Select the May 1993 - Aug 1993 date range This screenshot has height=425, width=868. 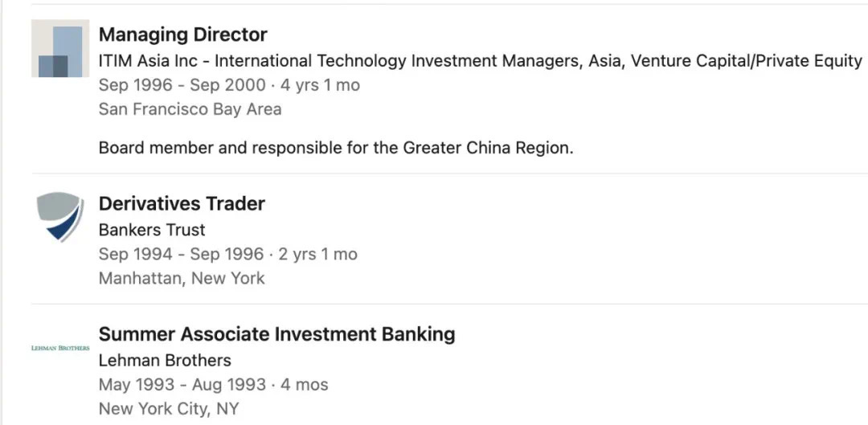(x=181, y=385)
